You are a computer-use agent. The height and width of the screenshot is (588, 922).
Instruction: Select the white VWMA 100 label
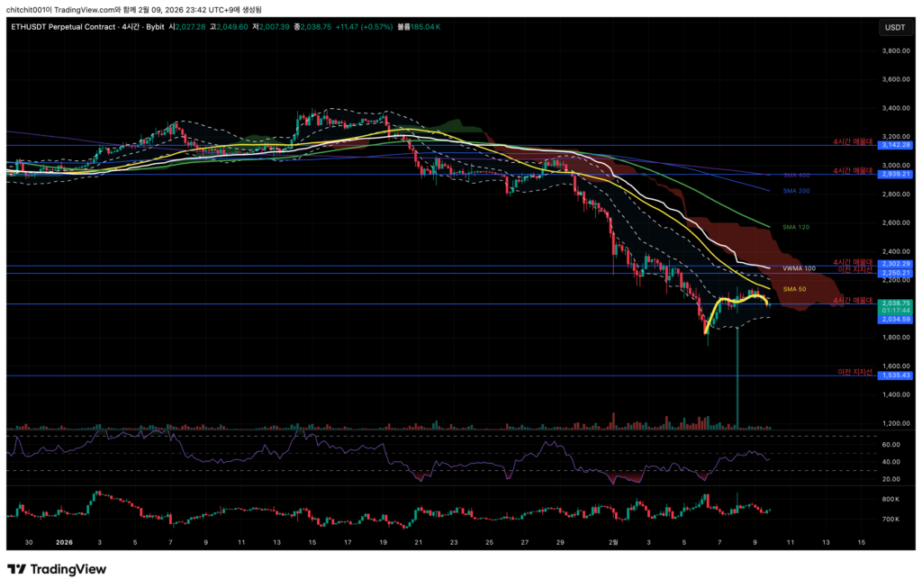tap(800, 268)
